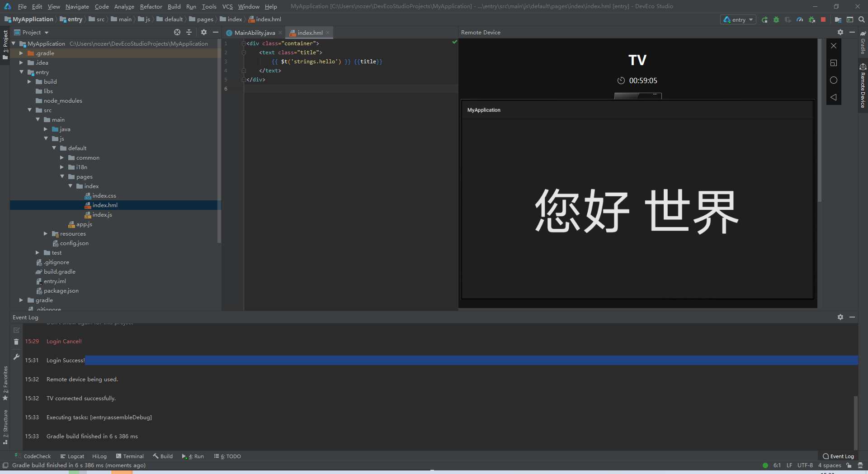Toggle the Structure sidebar tab
The width and height of the screenshot is (868, 474).
click(5, 427)
